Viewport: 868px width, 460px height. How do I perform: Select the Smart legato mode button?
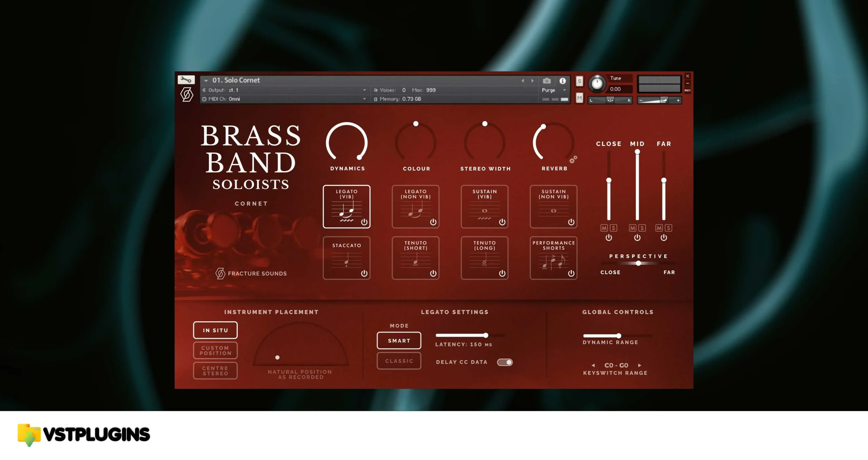pos(398,341)
